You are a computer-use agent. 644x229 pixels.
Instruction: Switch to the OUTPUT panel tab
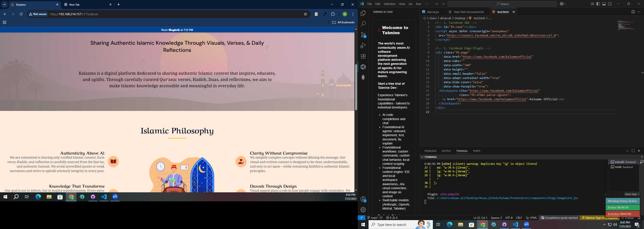pos(446,151)
